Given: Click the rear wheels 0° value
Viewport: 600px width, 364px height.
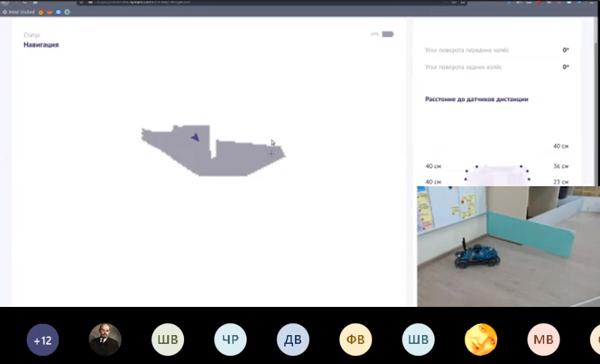Looking at the screenshot, I should (566, 67).
